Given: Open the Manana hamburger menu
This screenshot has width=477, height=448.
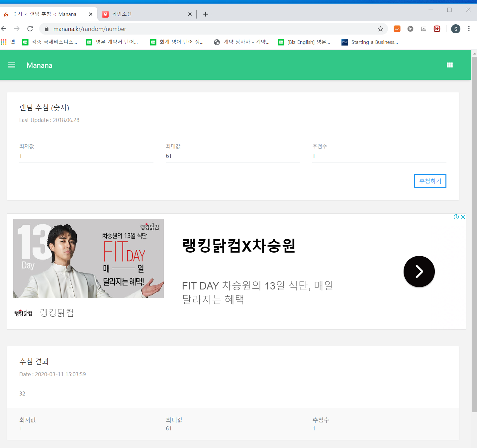Looking at the screenshot, I should (12, 65).
